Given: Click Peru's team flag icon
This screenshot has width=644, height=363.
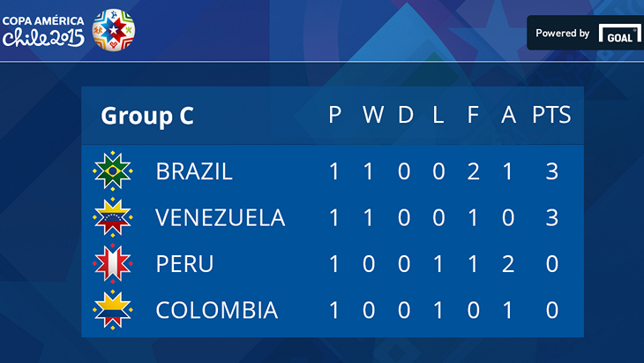Looking at the screenshot, I should tap(113, 264).
